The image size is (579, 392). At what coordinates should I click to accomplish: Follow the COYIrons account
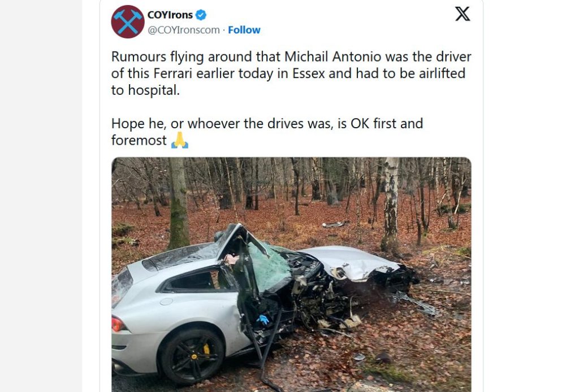(x=244, y=30)
